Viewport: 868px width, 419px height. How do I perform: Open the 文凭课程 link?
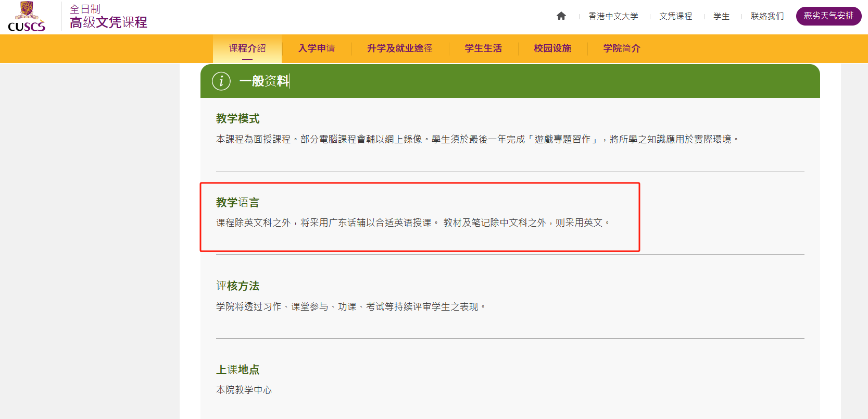(676, 16)
